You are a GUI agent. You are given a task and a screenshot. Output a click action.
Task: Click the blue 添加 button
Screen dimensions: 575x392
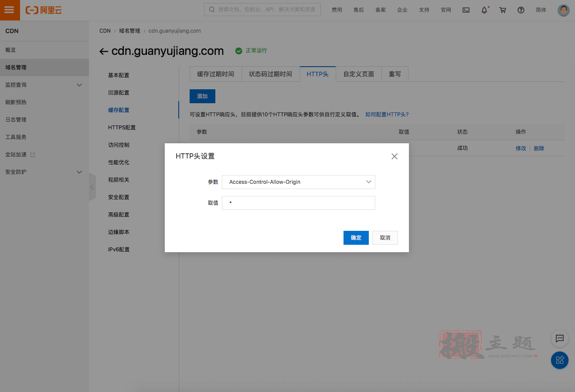pyautogui.click(x=202, y=96)
